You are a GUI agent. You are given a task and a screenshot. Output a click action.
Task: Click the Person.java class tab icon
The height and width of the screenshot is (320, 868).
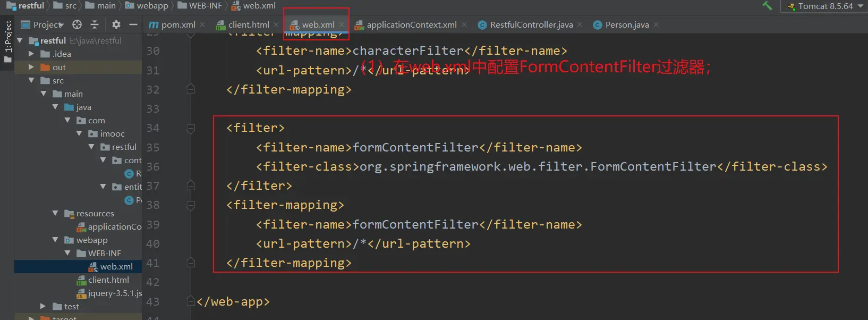coord(598,24)
